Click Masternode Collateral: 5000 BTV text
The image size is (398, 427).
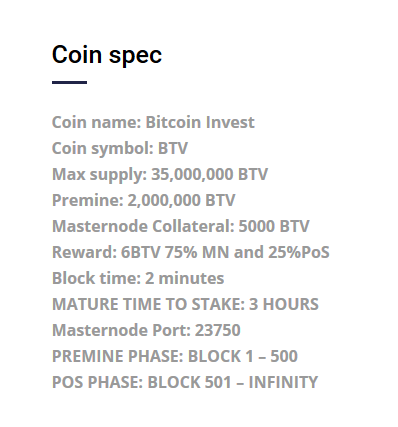point(181,226)
